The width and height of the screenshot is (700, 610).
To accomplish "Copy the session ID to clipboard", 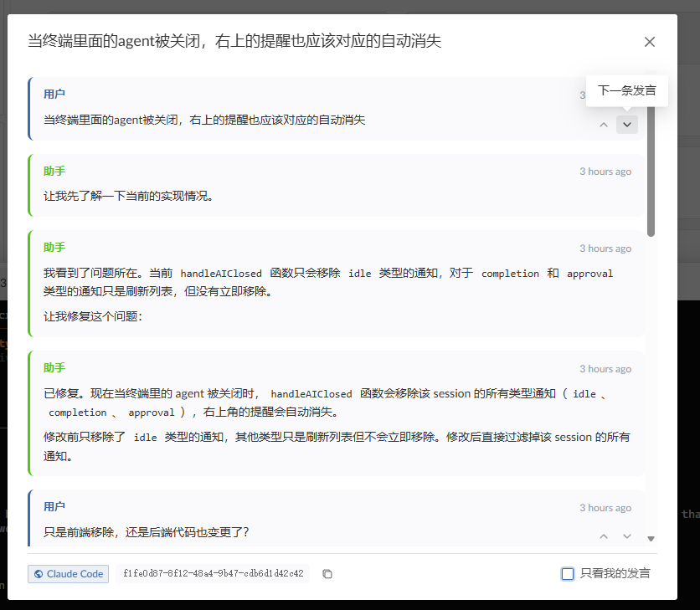I will (327, 574).
